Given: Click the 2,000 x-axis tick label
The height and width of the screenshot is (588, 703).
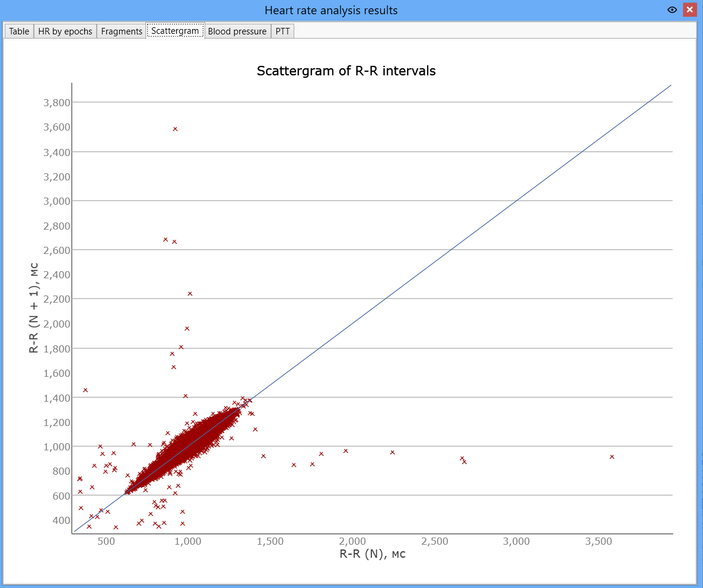Looking at the screenshot, I should (352, 541).
